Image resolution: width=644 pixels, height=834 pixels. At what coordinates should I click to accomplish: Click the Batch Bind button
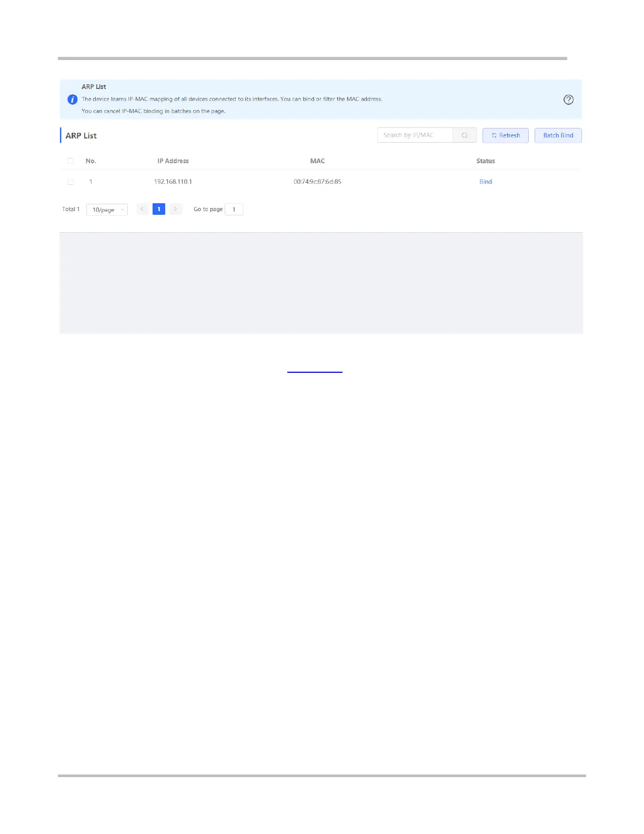point(558,135)
